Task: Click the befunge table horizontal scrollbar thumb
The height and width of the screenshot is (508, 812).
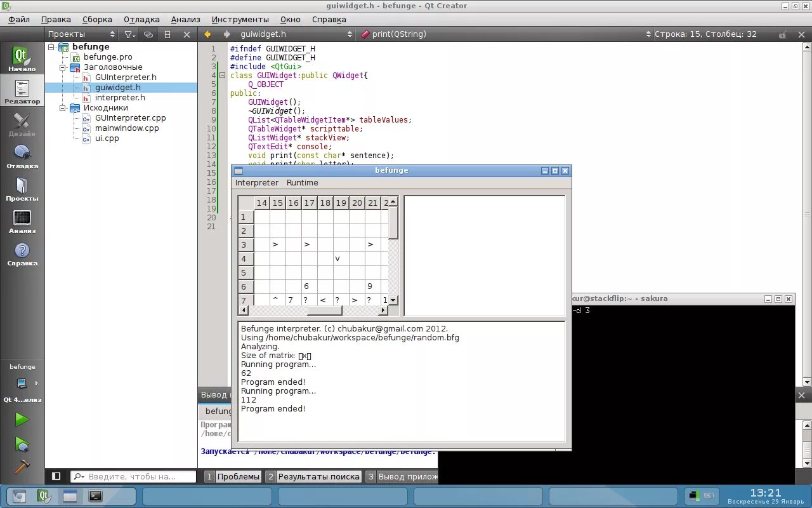Action: point(324,311)
